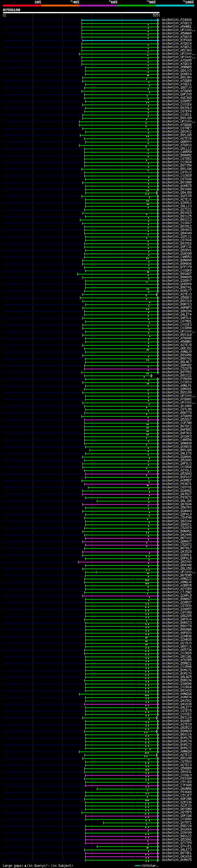197x868 pixels.
Task: Click the cyan alignment bar for UniRef100_P24806
Action: coord(120,20)
